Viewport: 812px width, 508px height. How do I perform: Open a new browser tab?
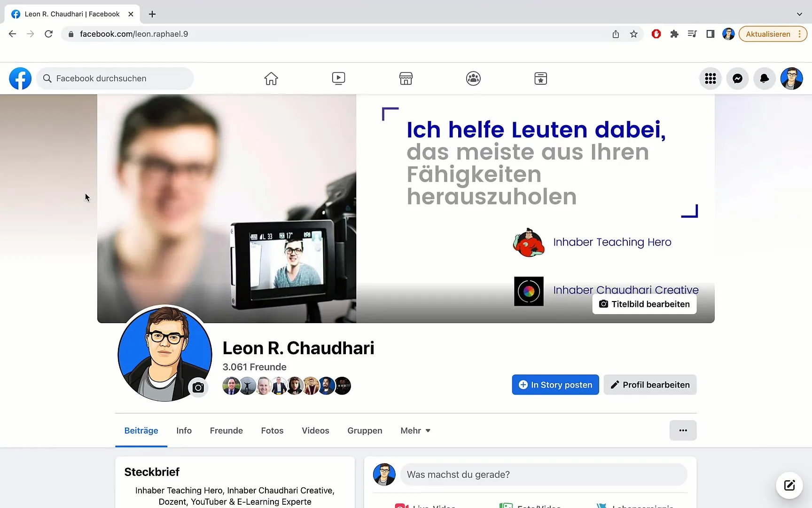[152, 14]
